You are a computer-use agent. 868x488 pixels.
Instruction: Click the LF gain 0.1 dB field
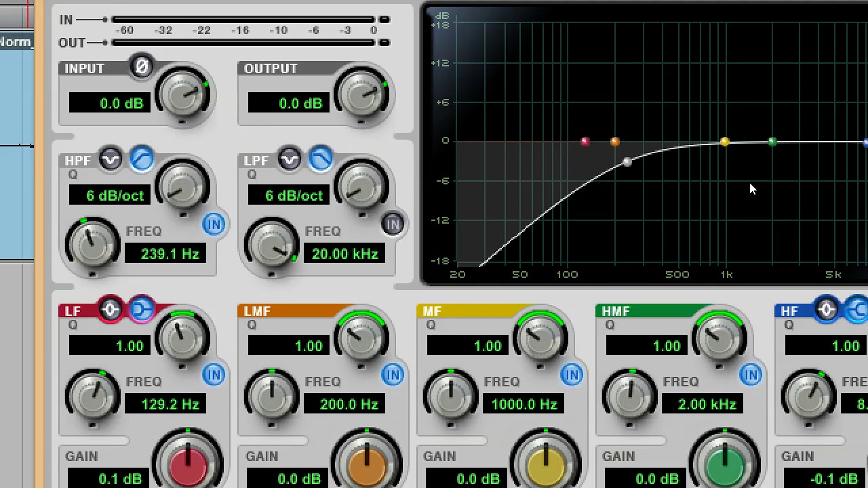click(108, 479)
